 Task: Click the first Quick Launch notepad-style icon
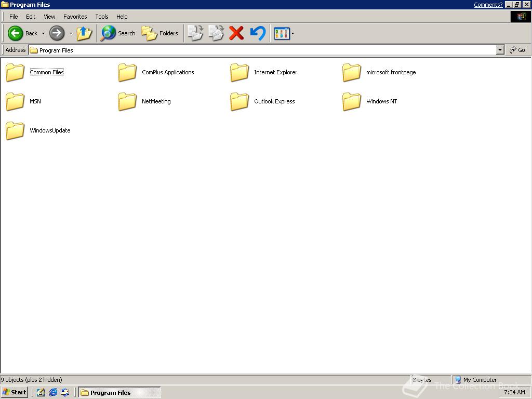point(41,392)
